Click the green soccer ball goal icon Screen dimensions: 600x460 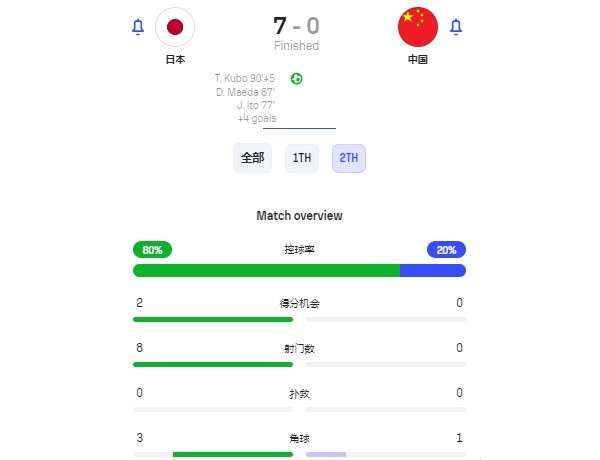coord(297,79)
